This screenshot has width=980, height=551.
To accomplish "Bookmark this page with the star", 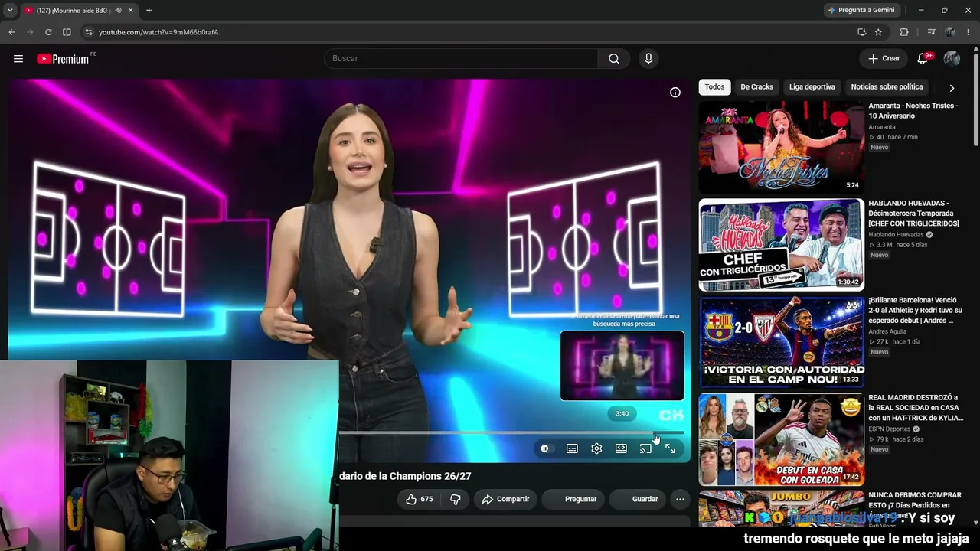I will coord(878,32).
